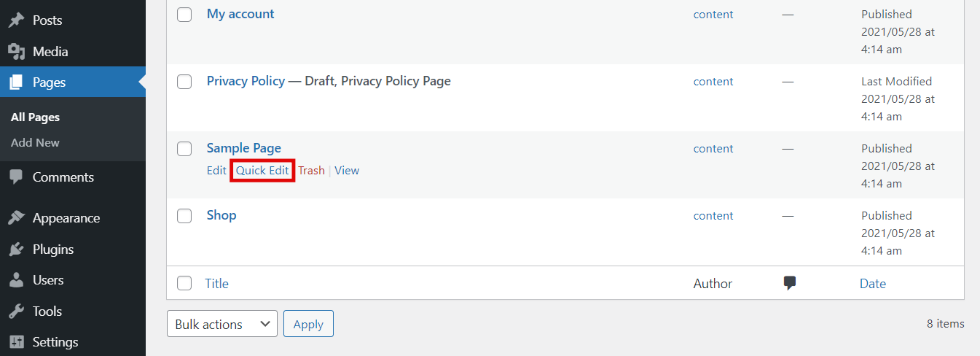The width and height of the screenshot is (980, 356).
Task: Check the Sample Page row checkbox
Action: tap(184, 149)
